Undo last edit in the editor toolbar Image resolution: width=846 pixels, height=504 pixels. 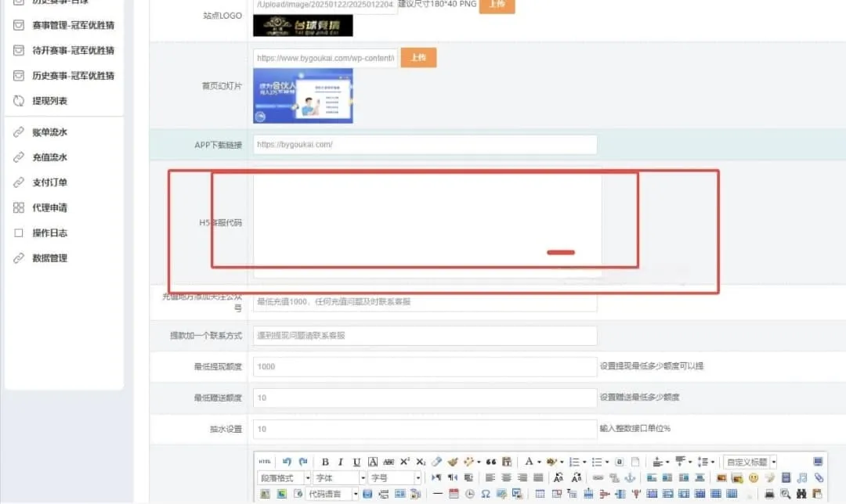(287, 462)
